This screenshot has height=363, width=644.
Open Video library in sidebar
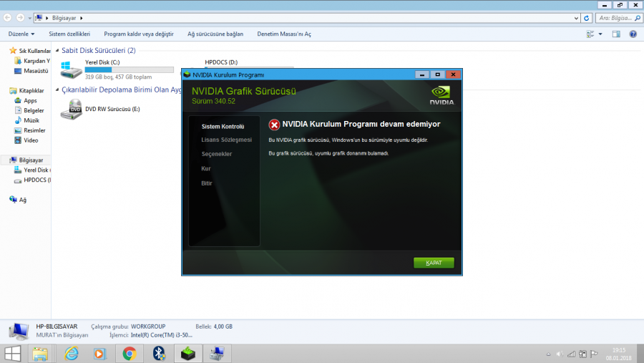coord(26,140)
